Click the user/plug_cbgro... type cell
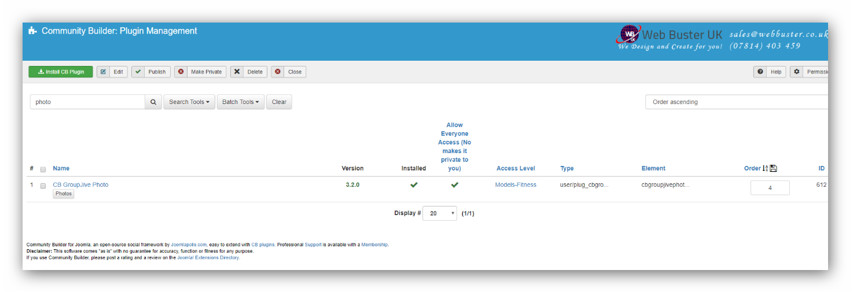This screenshot has height=292, width=868. 584,184
